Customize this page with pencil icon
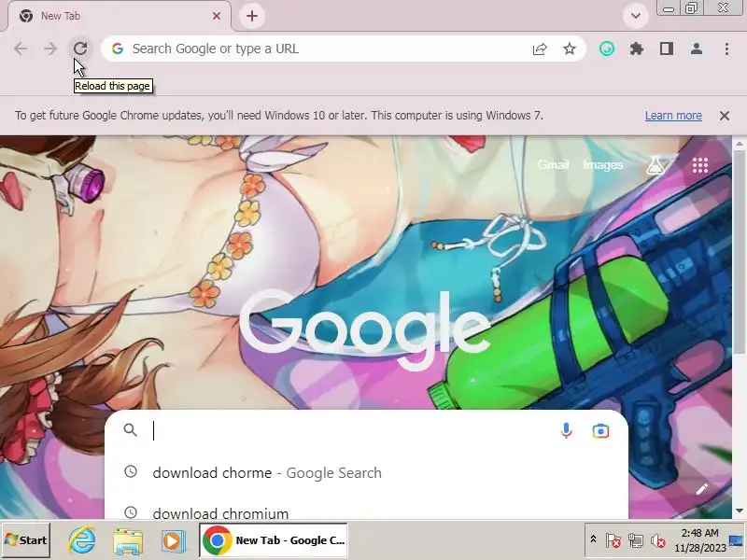 pos(702,489)
